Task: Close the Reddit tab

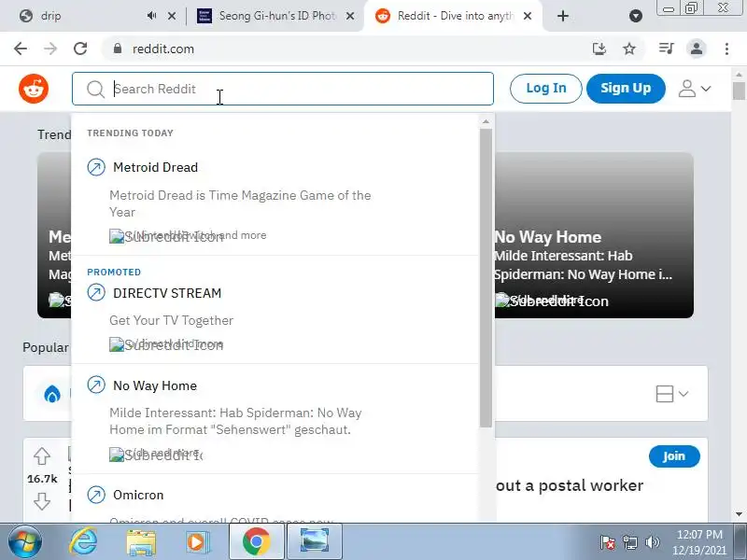Action: point(528,16)
